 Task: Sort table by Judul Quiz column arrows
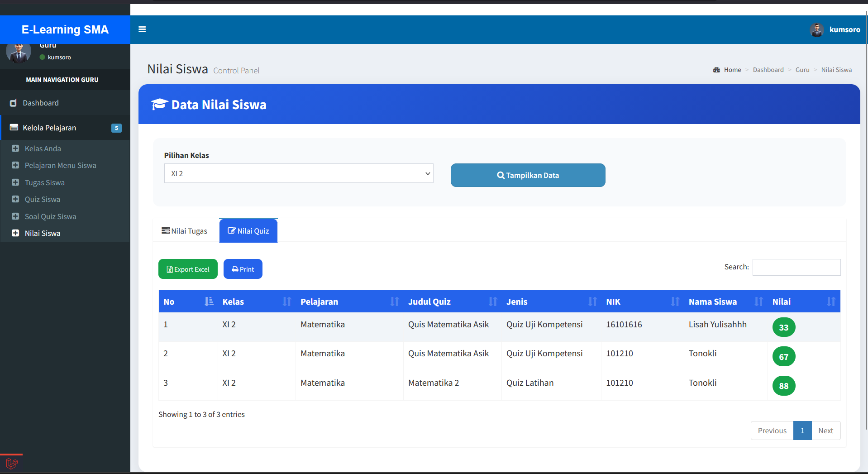tap(493, 302)
